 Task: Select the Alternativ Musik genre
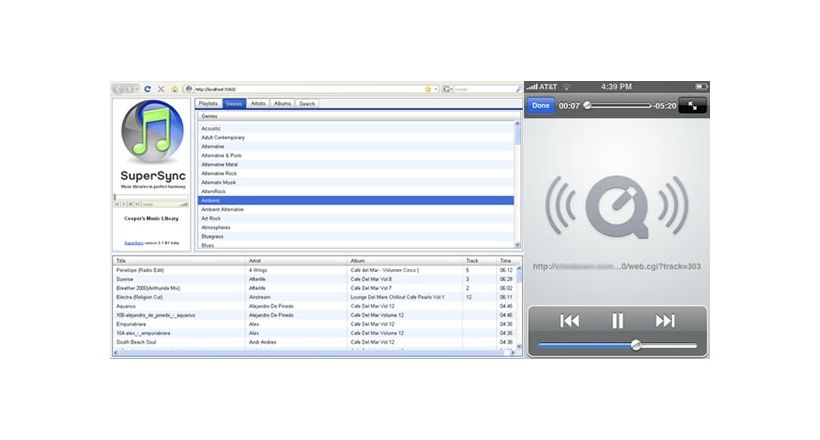[x=356, y=183]
